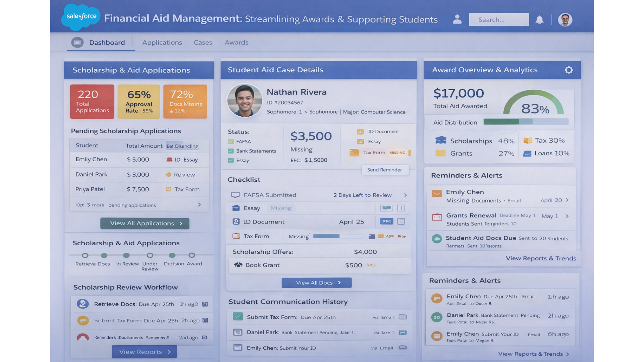
Task: Open View Reports & Trends link
Action: tap(541, 258)
